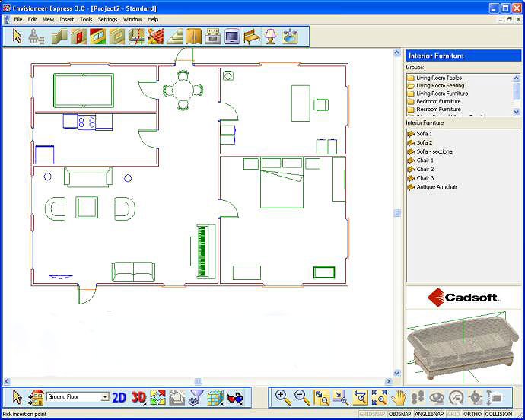Viewport: 525px width, 420px height.
Task: Select the Walls tool icon
Action: (x=59, y=37)
